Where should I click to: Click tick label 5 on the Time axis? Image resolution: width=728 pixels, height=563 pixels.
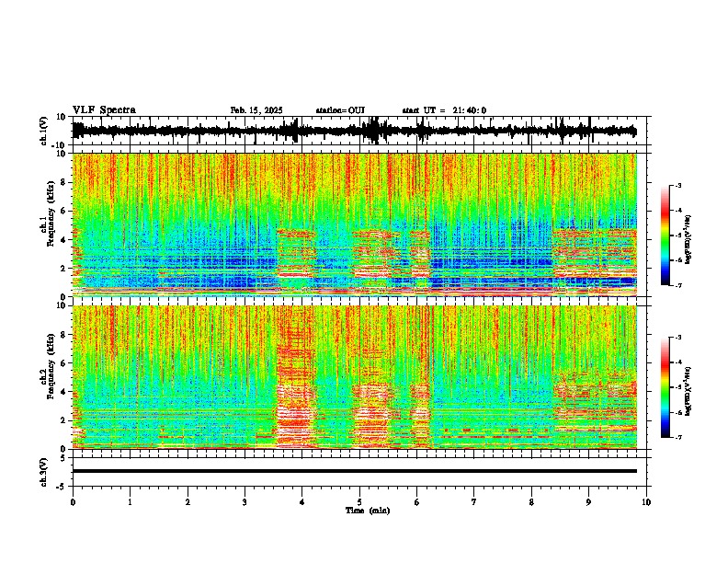coord(359,502)
